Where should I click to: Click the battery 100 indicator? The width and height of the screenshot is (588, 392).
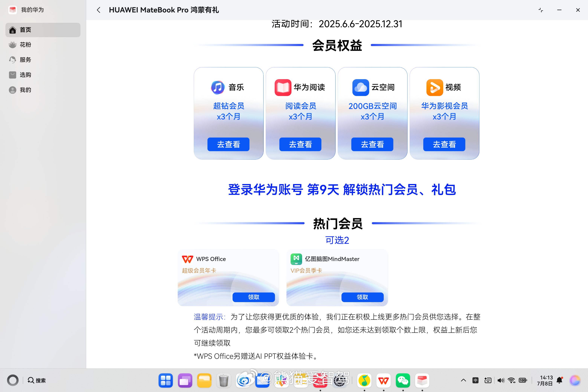[x=523, y=381]
